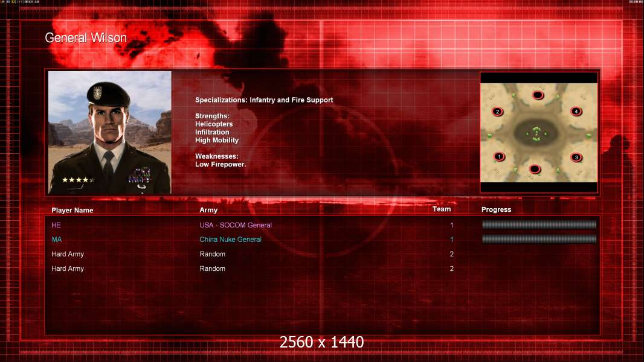Image resolution: width=644 pixels, height=362 pixels.
Task: Click the map preview minimap
Action: click(x=539, y=132)
